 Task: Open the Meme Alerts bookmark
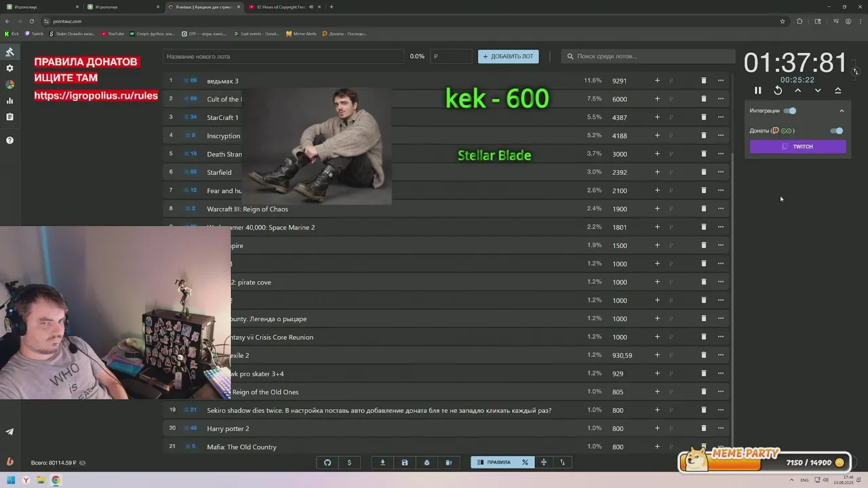point(301,33)
